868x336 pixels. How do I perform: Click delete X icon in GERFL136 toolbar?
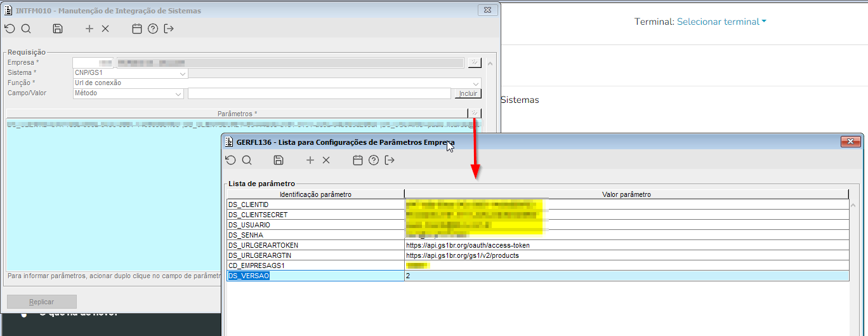click(x=326, y=160)
